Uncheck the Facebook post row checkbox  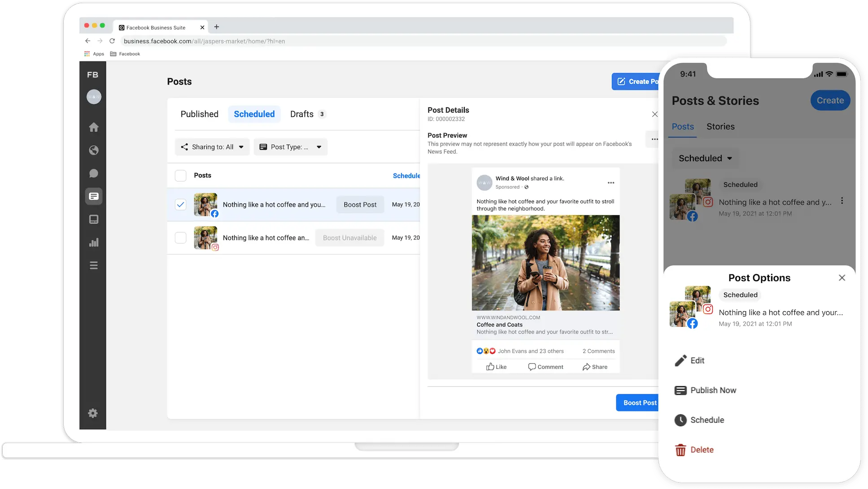(180, 205)
